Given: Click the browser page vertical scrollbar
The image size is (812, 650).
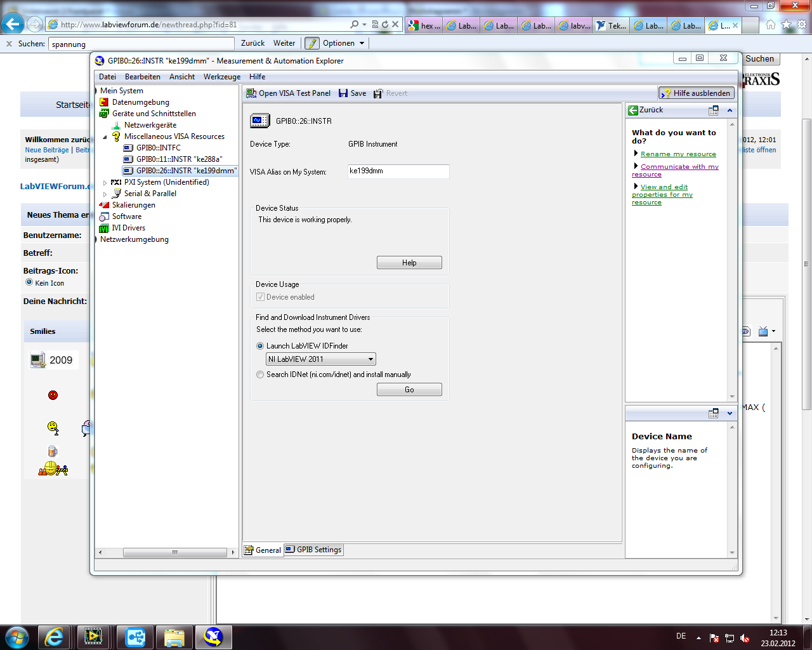Looking at the screenshot, I should 806,264.
